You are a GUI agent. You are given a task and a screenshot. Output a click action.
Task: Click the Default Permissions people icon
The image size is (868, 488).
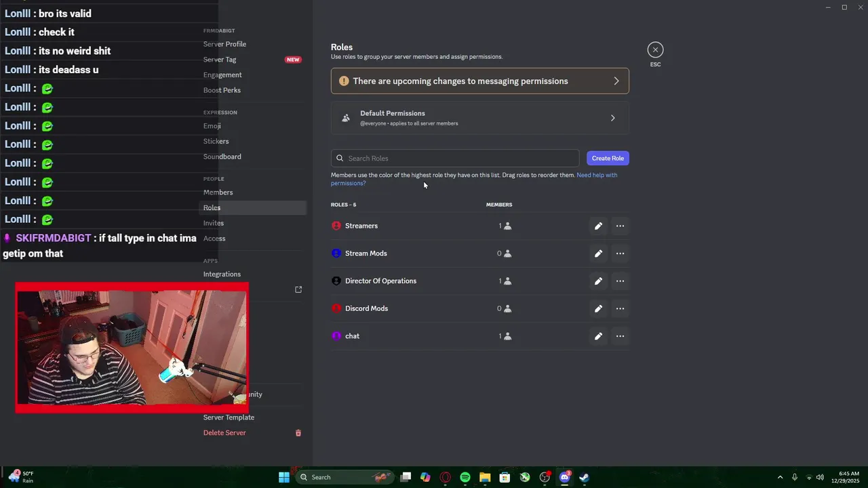click(x=346, y=118)
